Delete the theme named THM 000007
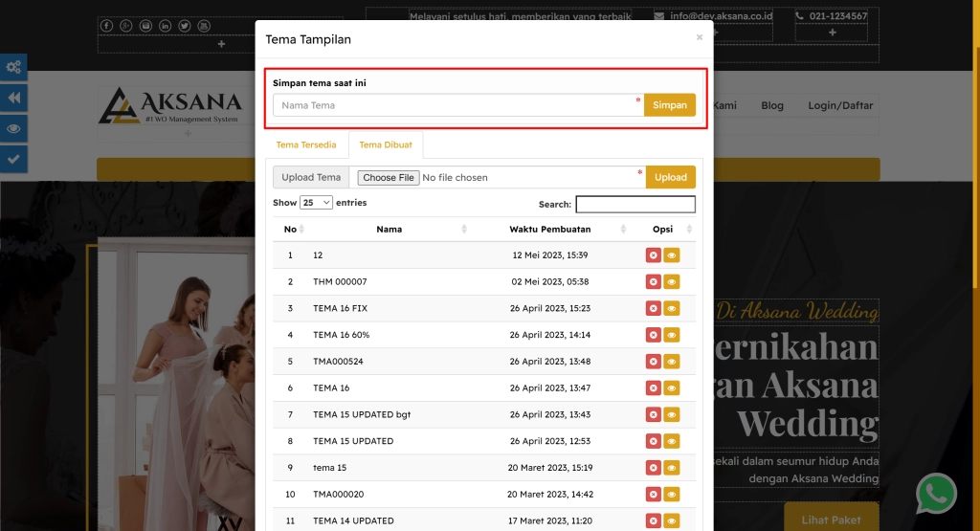 pos(654,282)
